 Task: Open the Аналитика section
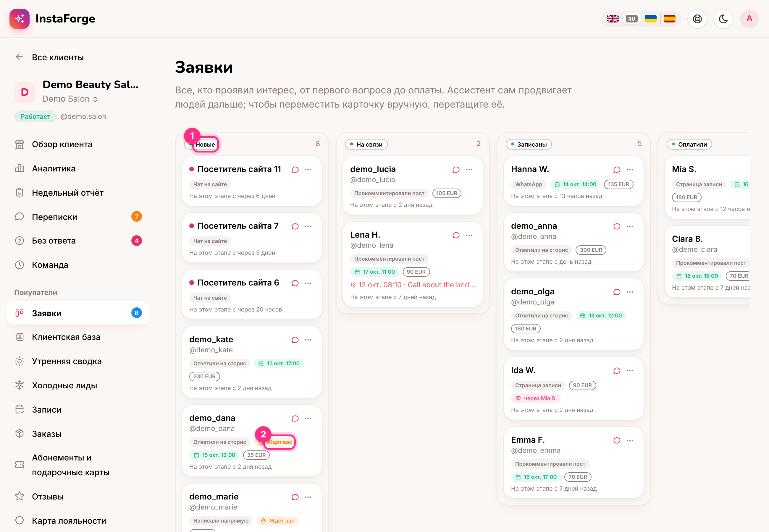78,168
